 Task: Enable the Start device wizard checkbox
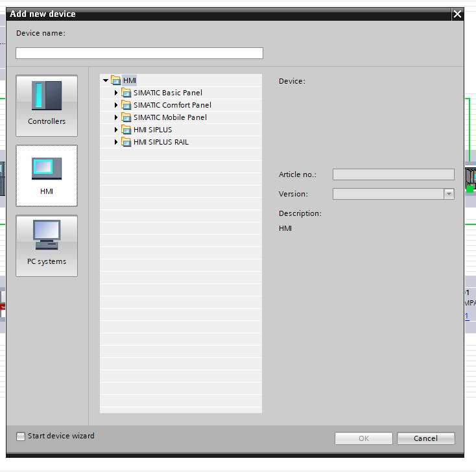coord(21,436)
